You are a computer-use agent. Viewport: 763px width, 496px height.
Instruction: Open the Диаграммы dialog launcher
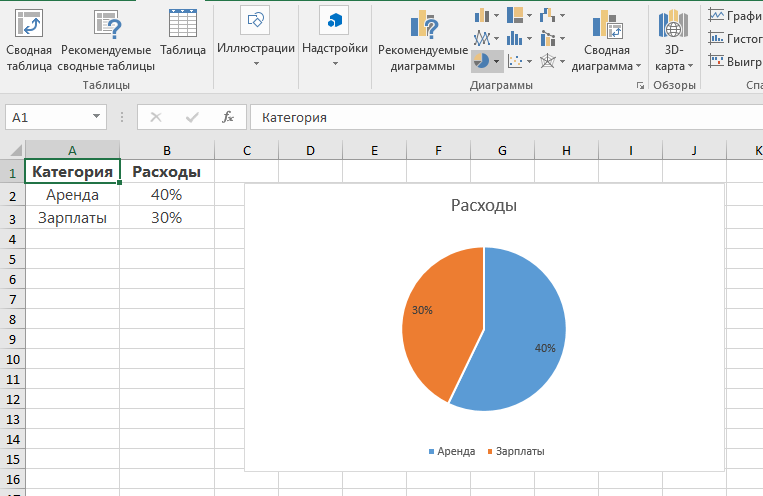640,86
